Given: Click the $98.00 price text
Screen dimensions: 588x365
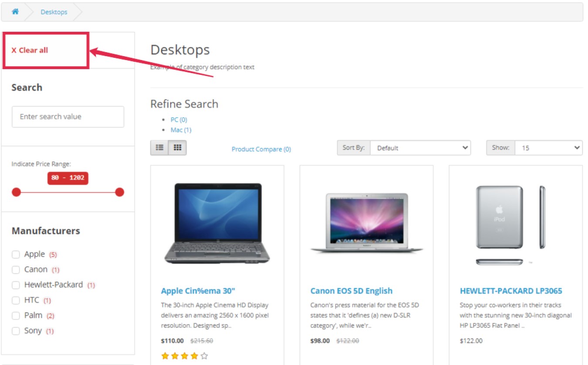Looking at the screenshot, I should 320,341.
